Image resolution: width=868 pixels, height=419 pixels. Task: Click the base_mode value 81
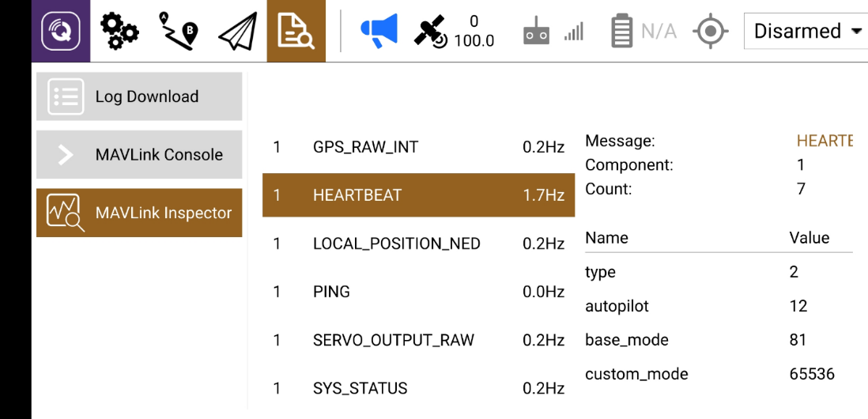pyautogui.click(x=798, y=339)
